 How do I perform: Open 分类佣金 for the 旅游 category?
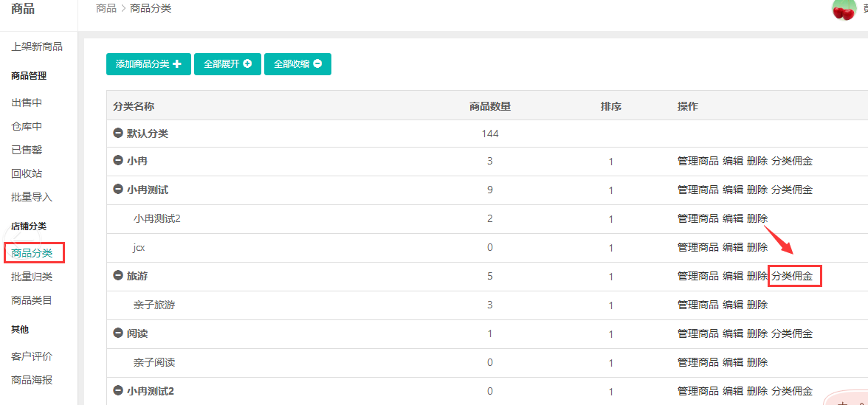click(792, 276)
